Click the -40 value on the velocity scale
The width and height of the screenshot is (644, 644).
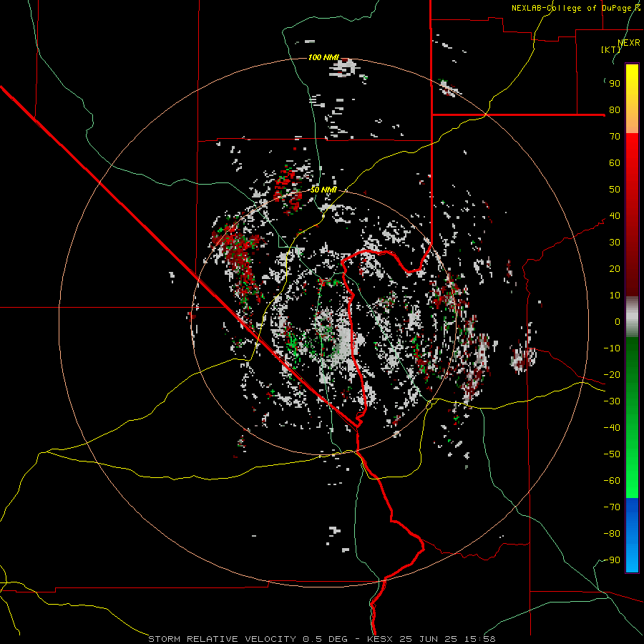[612, 428]
